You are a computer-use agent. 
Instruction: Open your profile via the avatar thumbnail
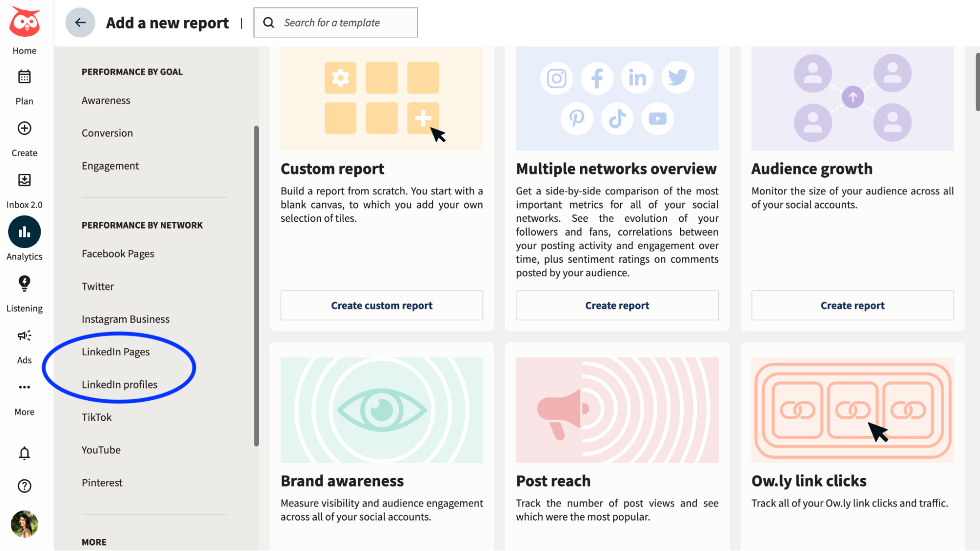(x=24, y=524)
